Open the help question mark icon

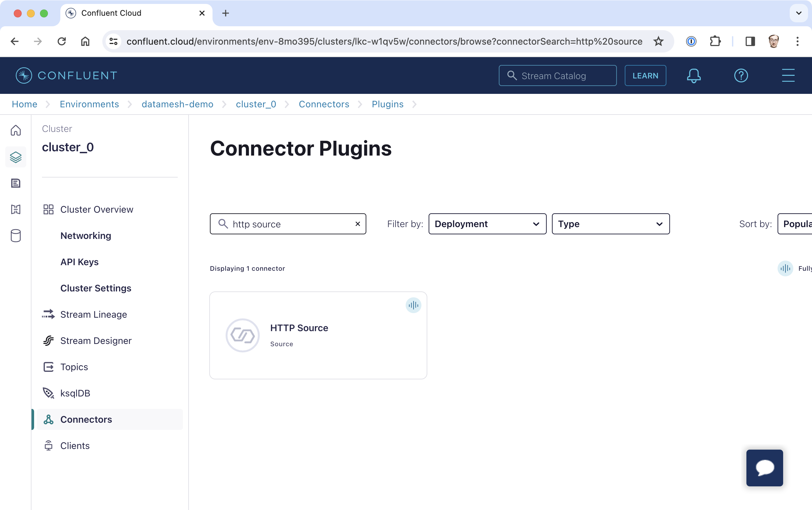click(x=741, y=75)
